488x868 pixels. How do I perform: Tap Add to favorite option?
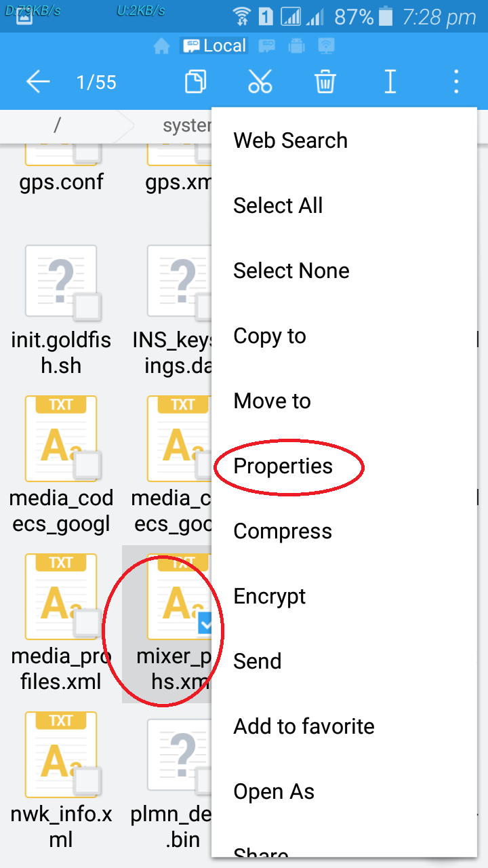[x=304, y=727]
